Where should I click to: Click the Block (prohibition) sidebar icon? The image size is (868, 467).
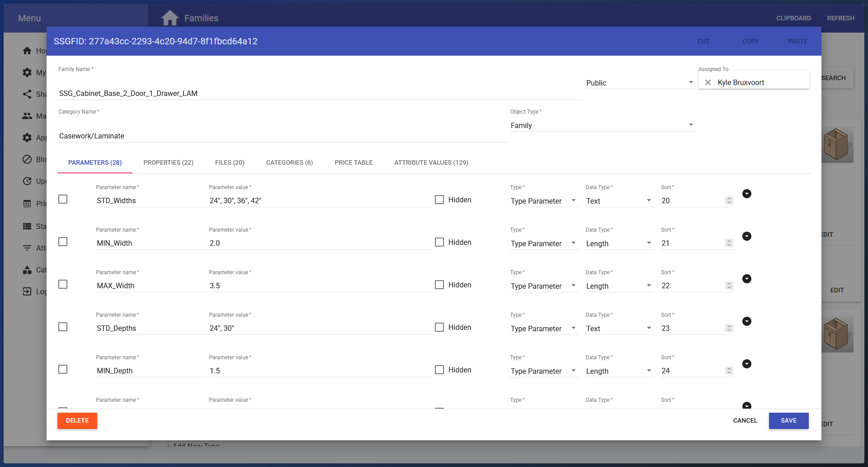(27, 159)
